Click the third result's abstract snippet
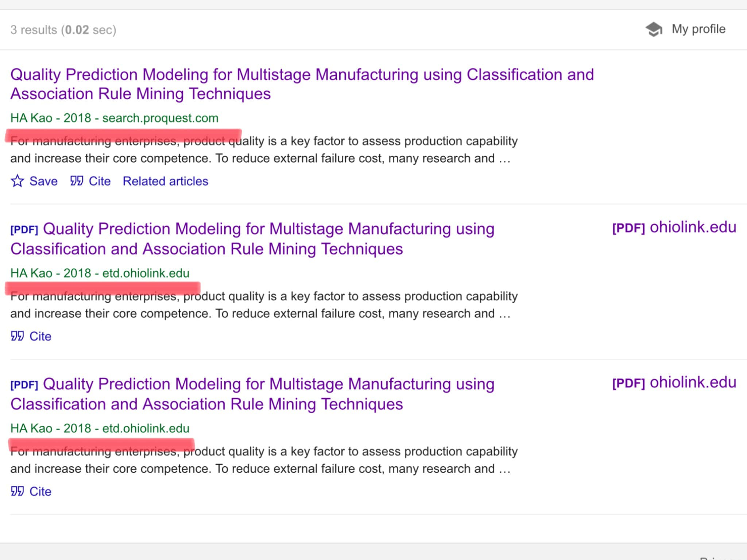747x560 pixels. click(264, 460)
